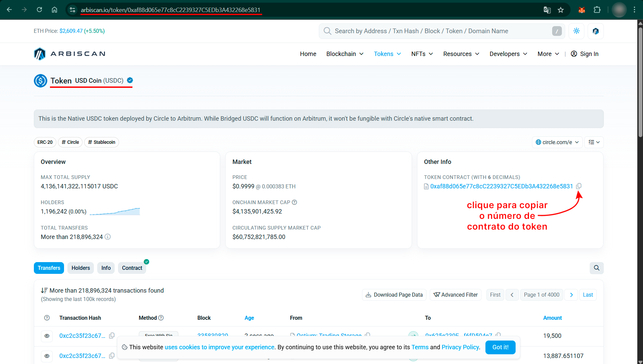Switch to the Holders tab

(80, 268)
